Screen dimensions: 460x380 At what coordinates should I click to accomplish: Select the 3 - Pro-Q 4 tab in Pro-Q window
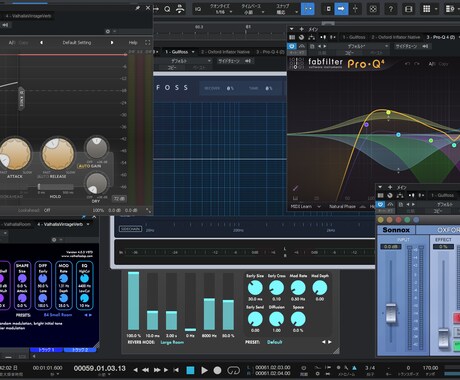coord(441,37)
